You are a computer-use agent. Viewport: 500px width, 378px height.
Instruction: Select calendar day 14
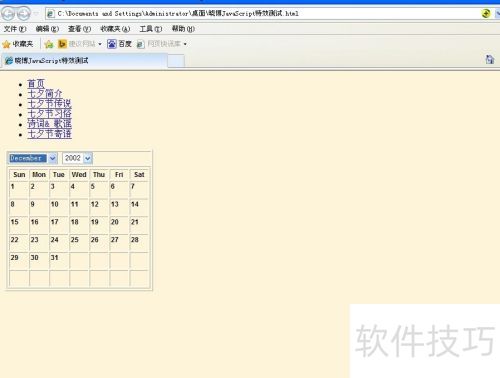tap(139, 207)
